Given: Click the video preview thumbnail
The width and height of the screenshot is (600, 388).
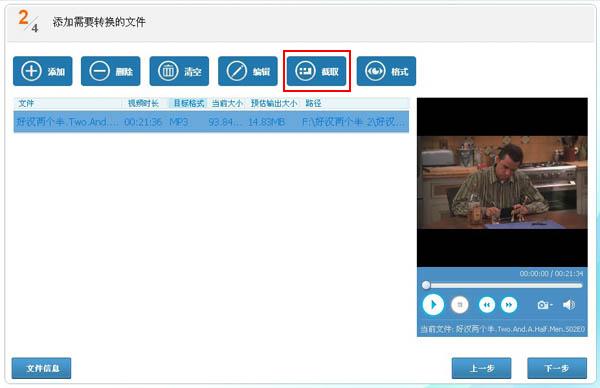Looking at the screenshot, I should point(502,183).
